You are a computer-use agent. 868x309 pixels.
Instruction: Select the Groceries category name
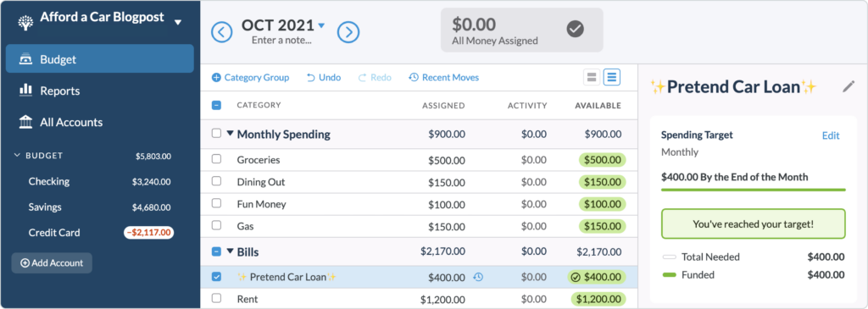(x=259, y=160)
